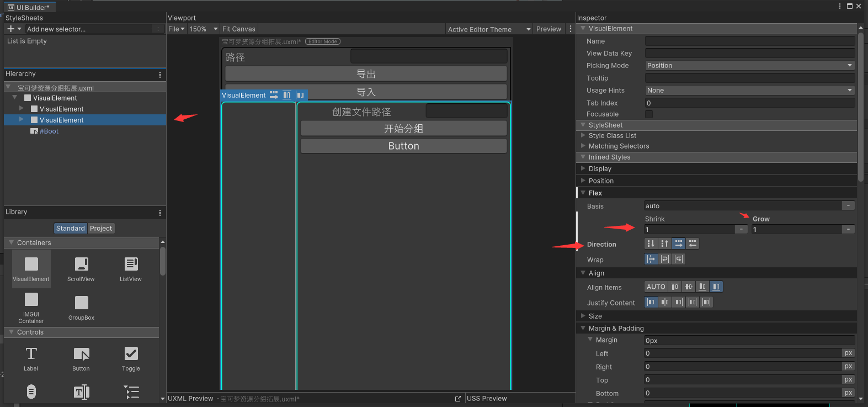This screenshot has height=407, width=868.
Task: Open the Library panel options menu
Action: point(160,213)
